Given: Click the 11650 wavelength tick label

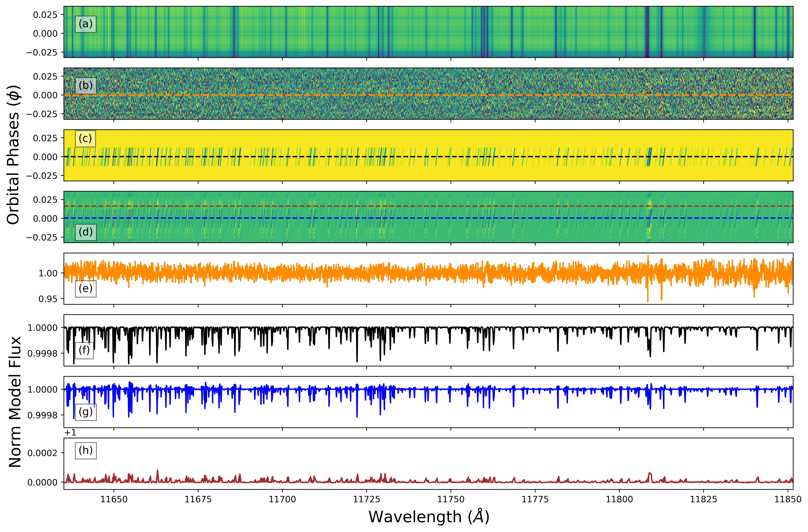Looking at the screenshot, I should click(x=114, y=499).
